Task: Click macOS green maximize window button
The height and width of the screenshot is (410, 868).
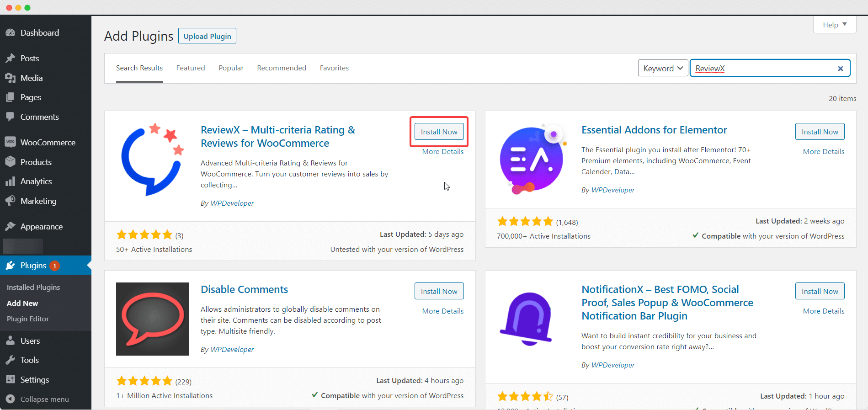Action: point(27,8)
